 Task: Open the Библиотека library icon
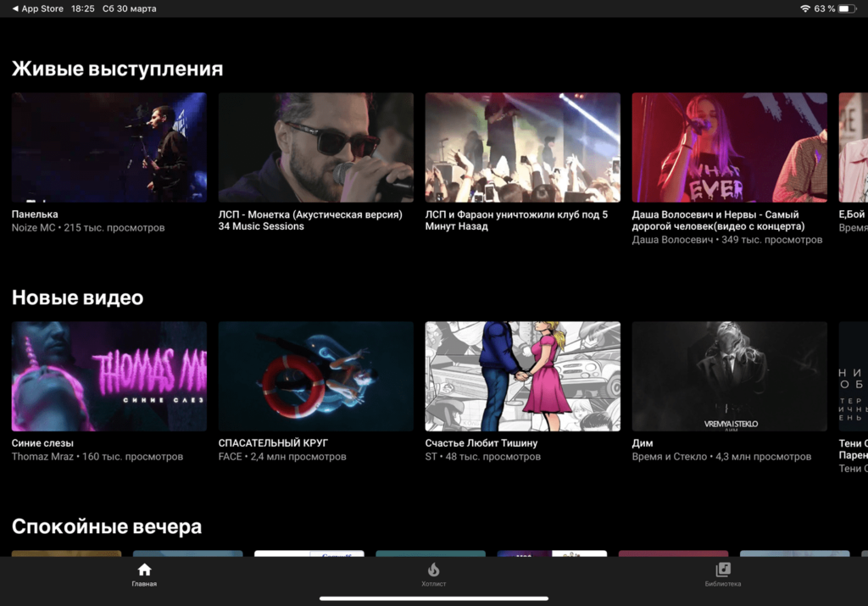(722, 570)
